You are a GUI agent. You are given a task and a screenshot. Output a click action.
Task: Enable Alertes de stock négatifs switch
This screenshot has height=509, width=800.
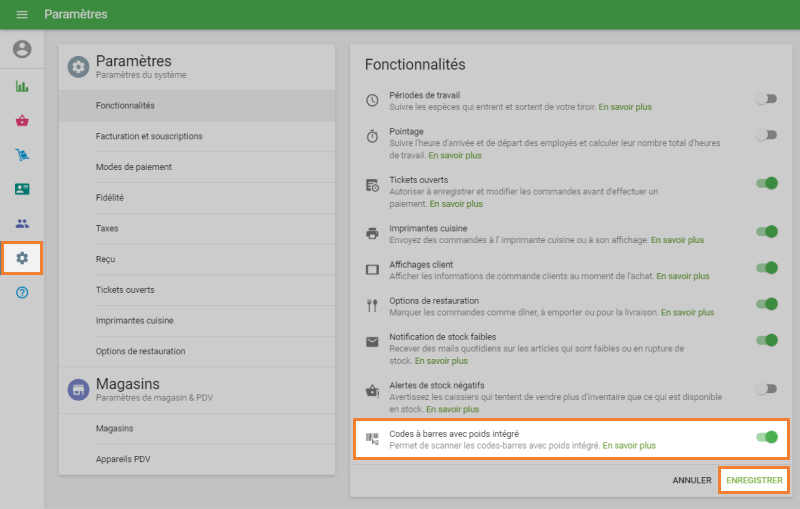click(766, 388)
